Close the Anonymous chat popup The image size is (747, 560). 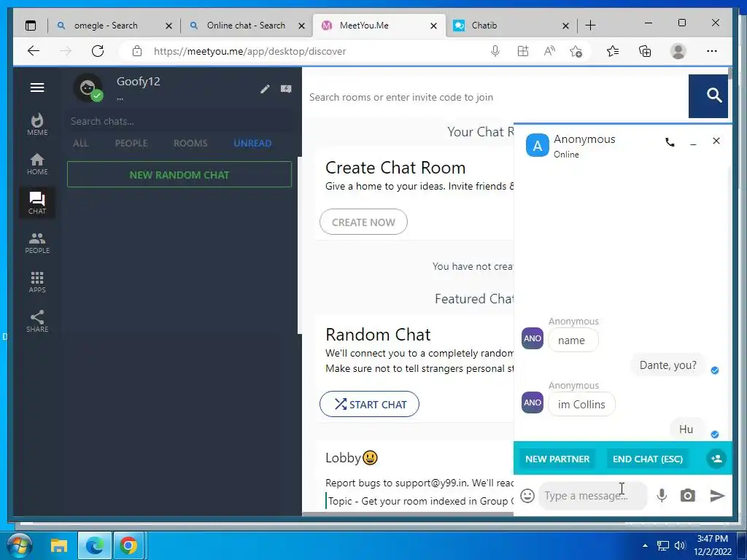point(716,141)
